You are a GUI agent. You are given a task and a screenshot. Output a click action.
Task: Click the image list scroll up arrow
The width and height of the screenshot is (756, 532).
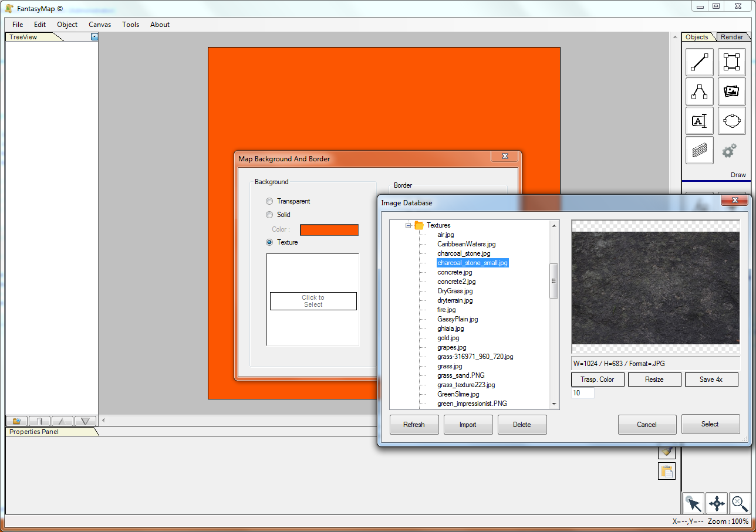(x=553, y=225)
